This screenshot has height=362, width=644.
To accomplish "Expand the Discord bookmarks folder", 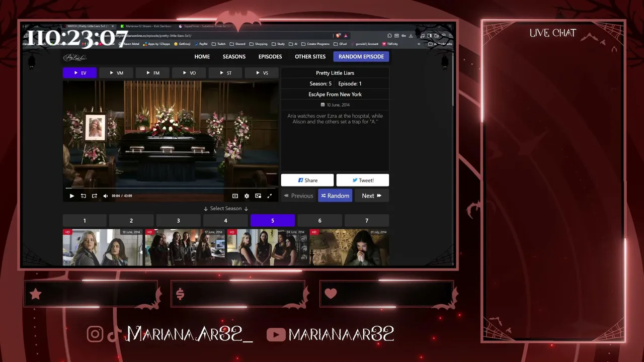I will (238, 44).
